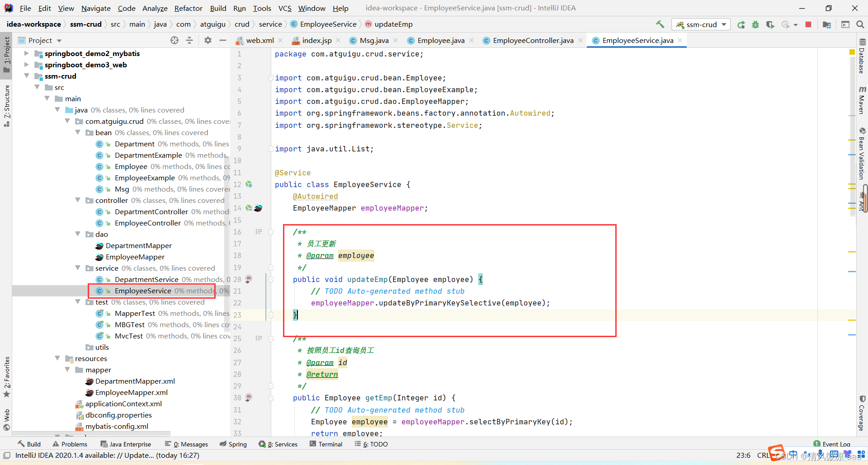This screenshot has width=868, height=465.
Task: Open the Coverage tool window
Action: (x=862, y=413)
